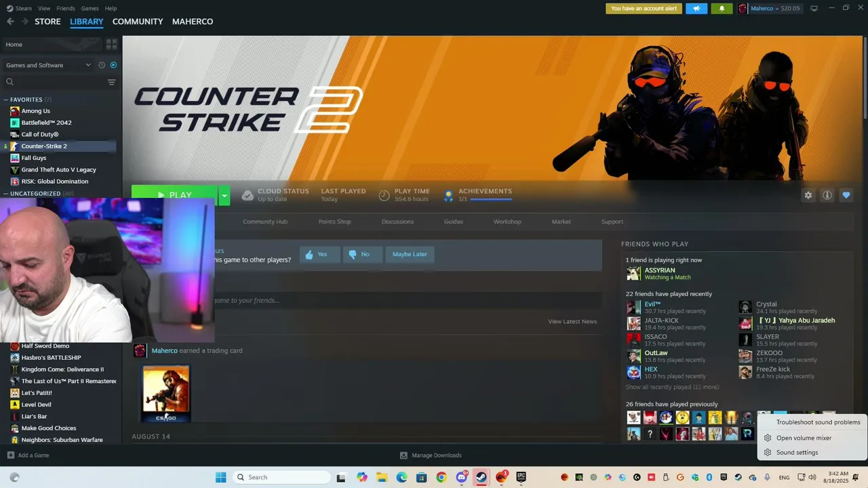The image size is (868, 488).
Task: Select Troubleshoot sound problems
Action: [812, 422]
